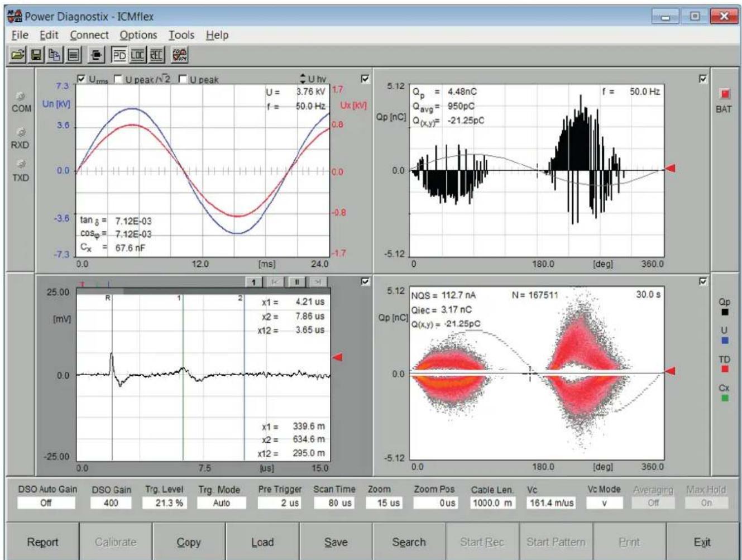Click the bottom Save button
742x560 pixels.
pos(336,542)
